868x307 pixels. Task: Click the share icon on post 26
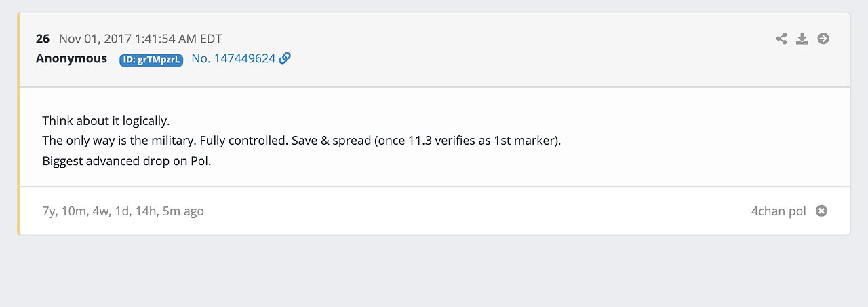tap(781, 39)
